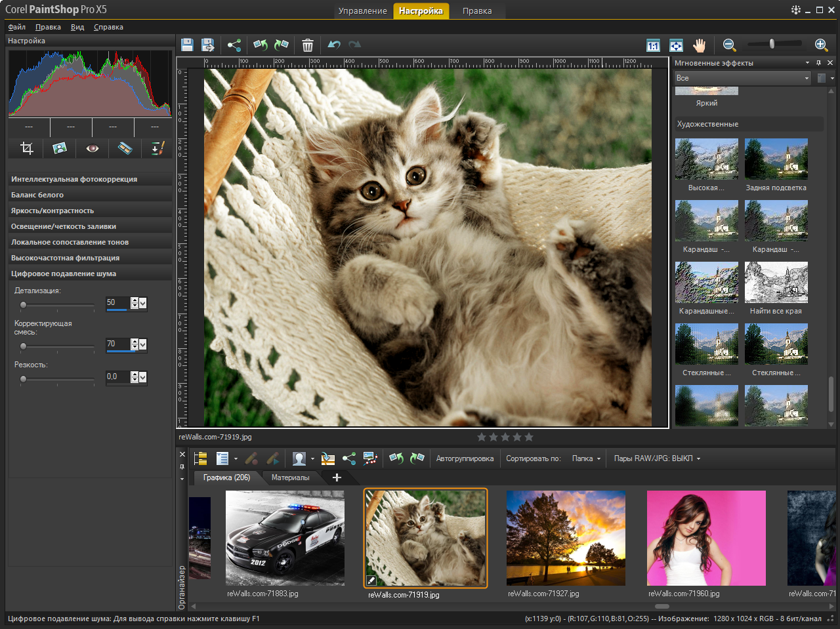Image resolution: width=840 pixels, height=629 pixels.
Task: Expand Освещение/четкость заливки section
Action: (x=90, y=226)
